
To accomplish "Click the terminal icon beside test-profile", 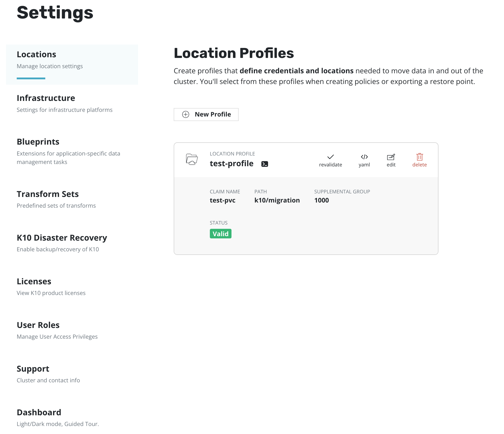I will (265, 164).
